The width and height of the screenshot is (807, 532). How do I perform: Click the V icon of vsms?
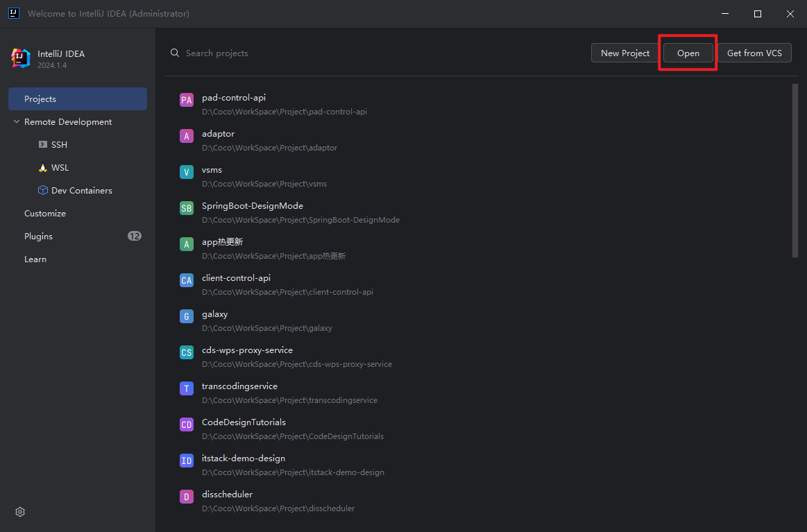click(x=186, y=172)
